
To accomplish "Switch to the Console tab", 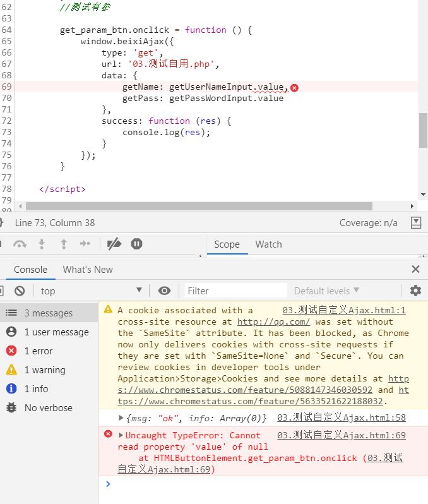I will (30, 269).
